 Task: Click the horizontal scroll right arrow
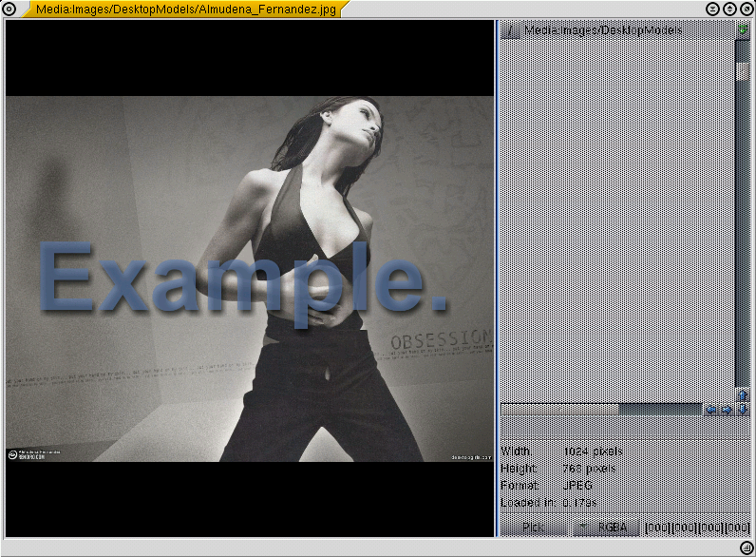pyautogui.click(x=726, y=410)
